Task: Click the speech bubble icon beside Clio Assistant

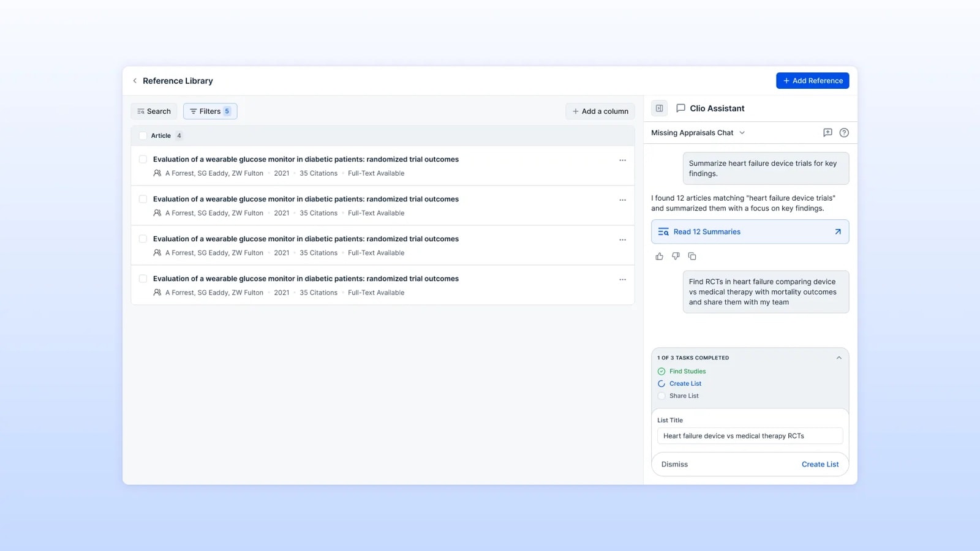Action: 680,108
